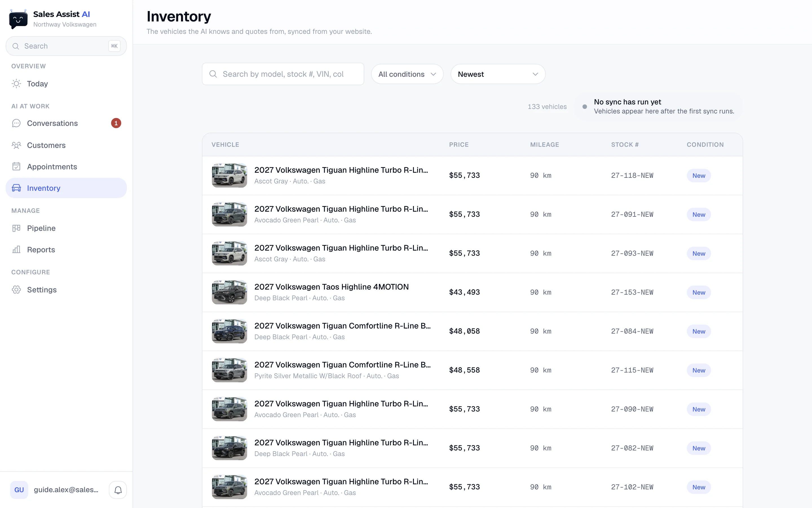Click the sidebar search magnifier icon
Viewport: 812px width, 508px height.
(16, 46)
